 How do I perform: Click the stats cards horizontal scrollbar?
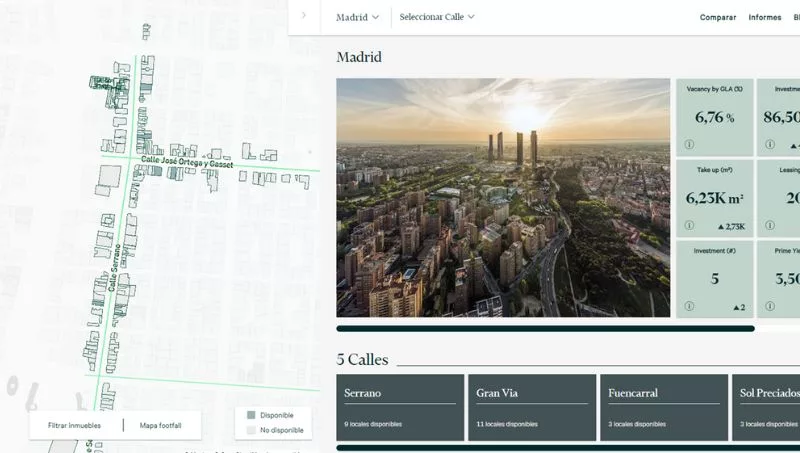(x=545, y=328)
